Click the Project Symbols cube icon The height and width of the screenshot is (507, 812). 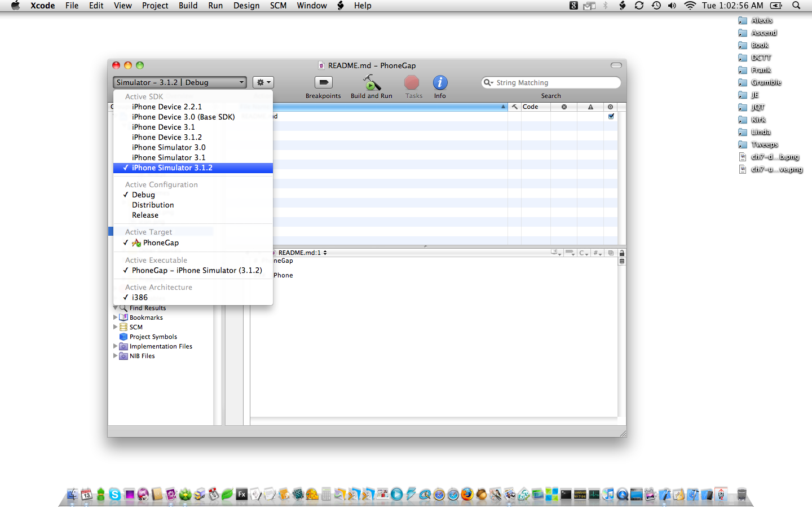pos(123,337)
